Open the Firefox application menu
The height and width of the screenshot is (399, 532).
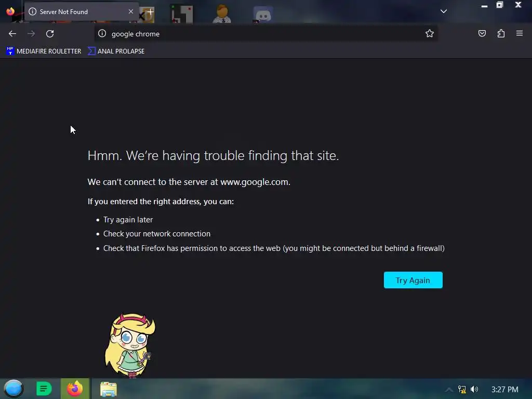pyautogui.click(x=520, y=33)
